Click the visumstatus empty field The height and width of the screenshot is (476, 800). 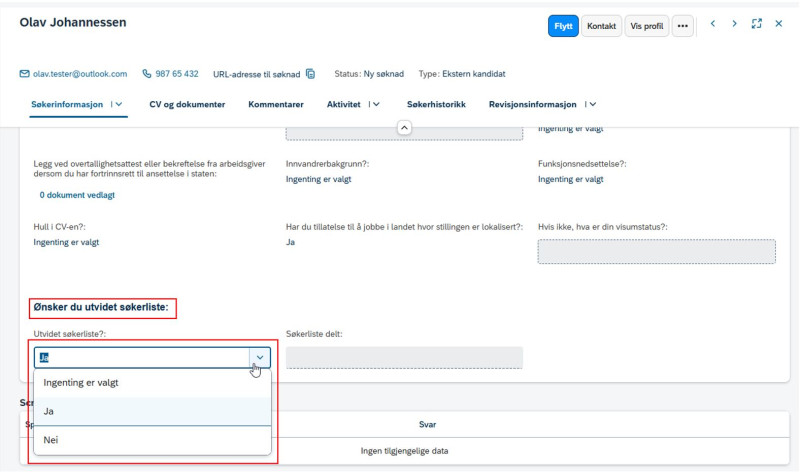click(657, 252)
